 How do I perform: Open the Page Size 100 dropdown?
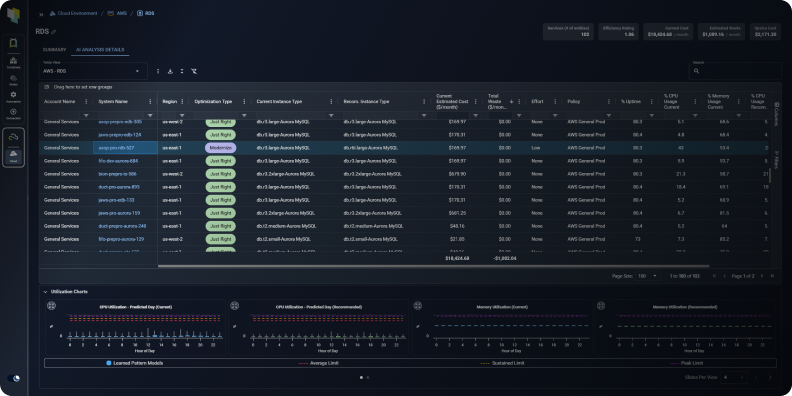click(648, 276)
